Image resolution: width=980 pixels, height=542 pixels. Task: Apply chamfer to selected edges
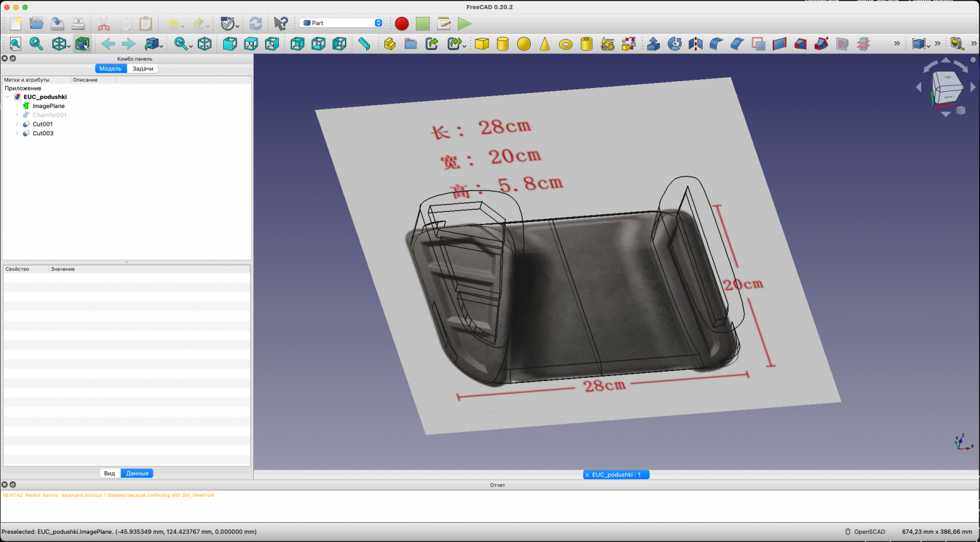click(x=738, y=43)
